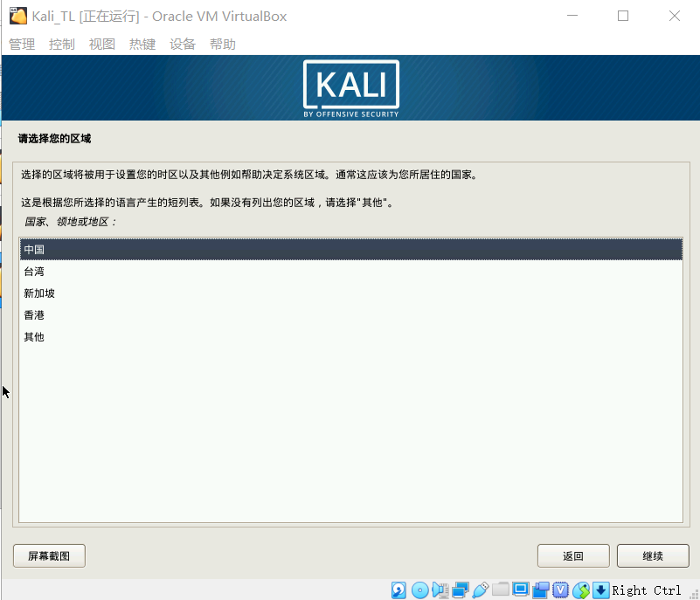This screenshot has width=700, height=600.
Task: Click the VirtualBox window title icon
Action: (x=18, y=16)
